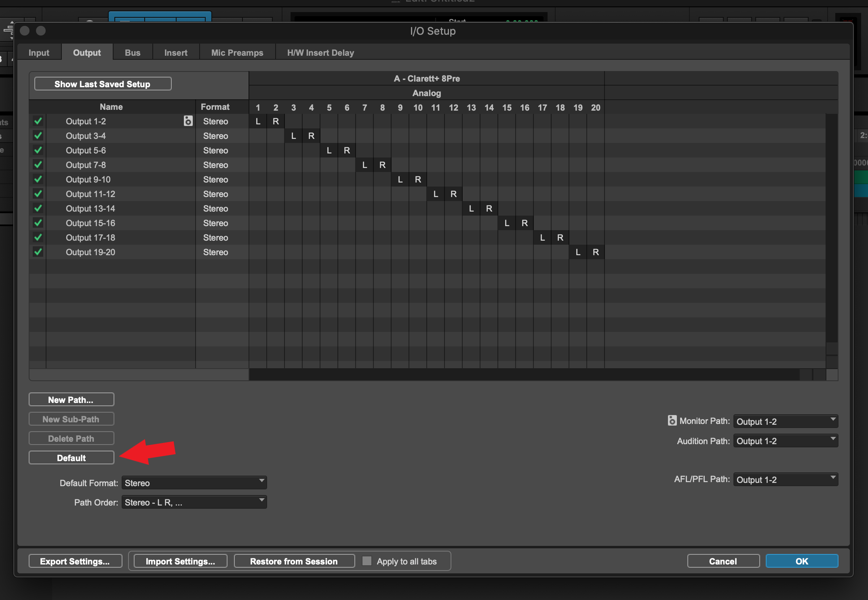Viewport: 868px width, 600px height.
Task: Disable the Output 13-14 path checkbox
Action: point(38,208)
